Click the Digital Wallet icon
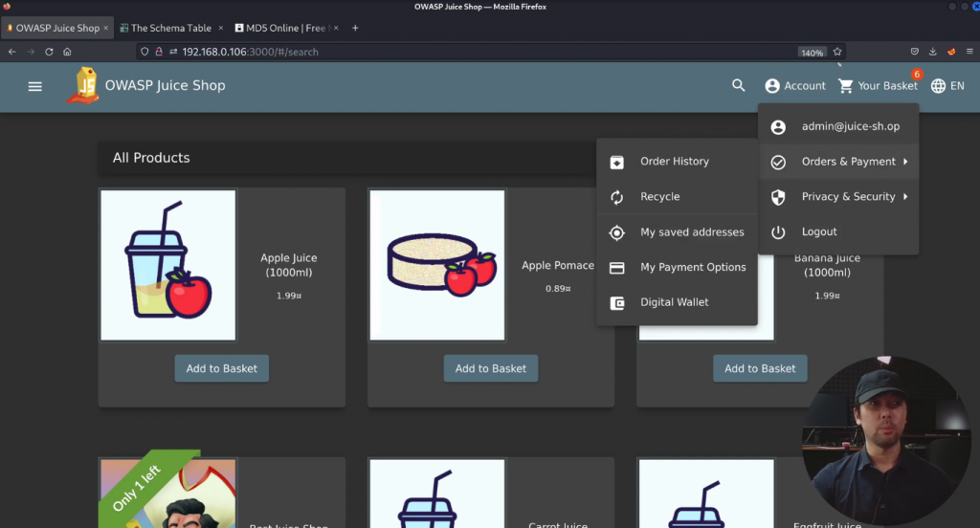 [x=617, y=303]
